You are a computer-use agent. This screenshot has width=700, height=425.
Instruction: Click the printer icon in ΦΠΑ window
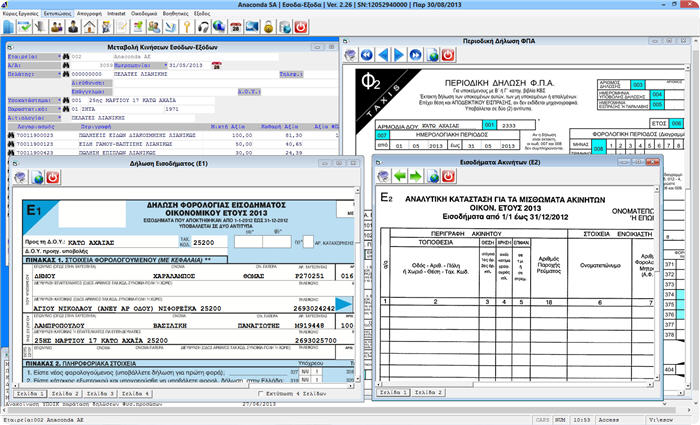pyautogui.click(x=350, y=55)
